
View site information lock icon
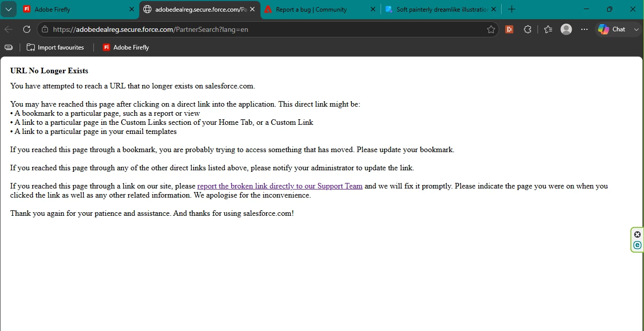coord(45,29)
